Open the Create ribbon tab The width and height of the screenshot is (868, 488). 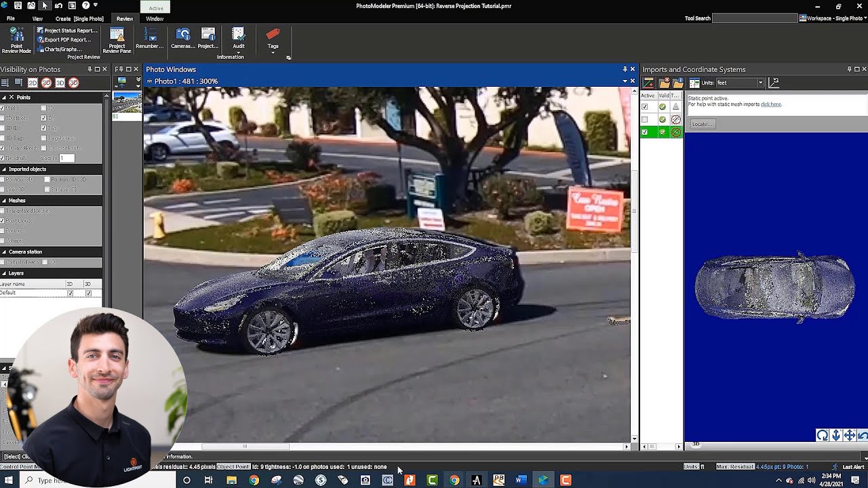tap(79, 19)
